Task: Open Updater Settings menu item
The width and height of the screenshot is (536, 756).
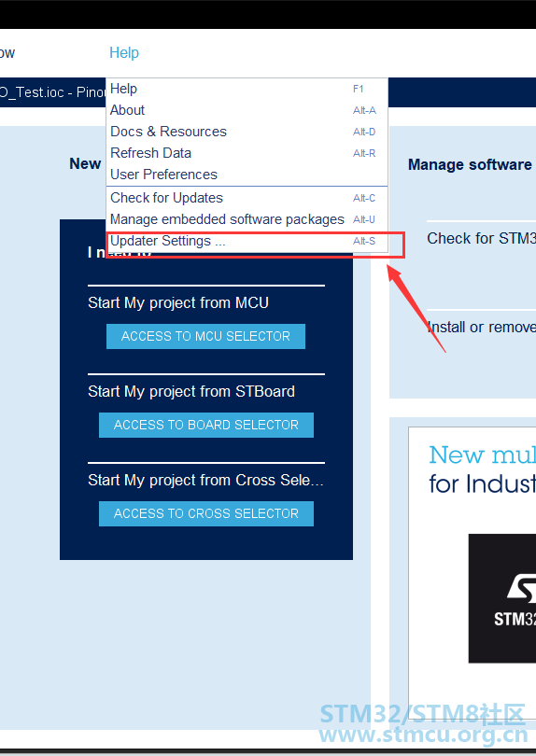Action: tap(247, 241)
